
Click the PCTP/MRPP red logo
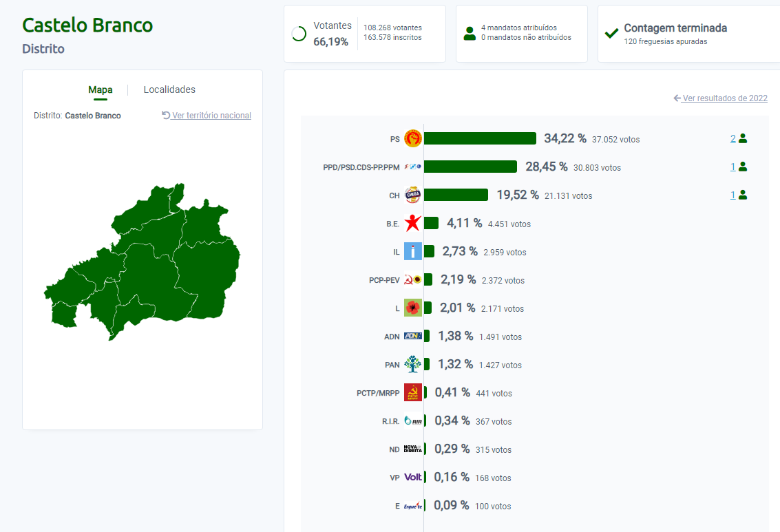[412, 393]
